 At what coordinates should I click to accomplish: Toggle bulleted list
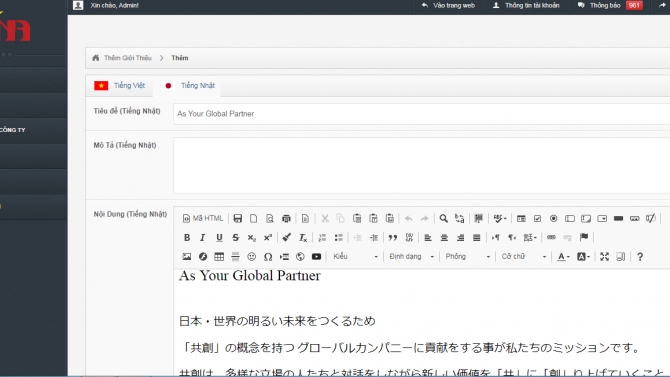[x=338, y=238]
